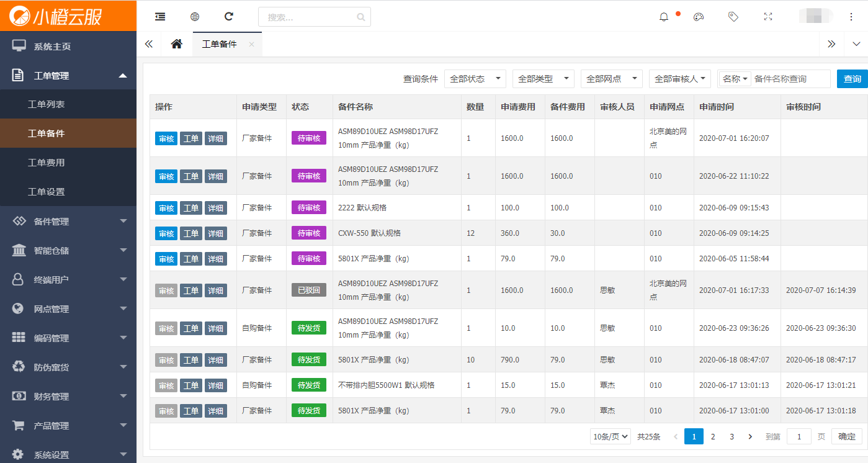Click 详细 for CXW-550 默认规格 row
The image size is (868, 463).
click(x=216, y=233)
